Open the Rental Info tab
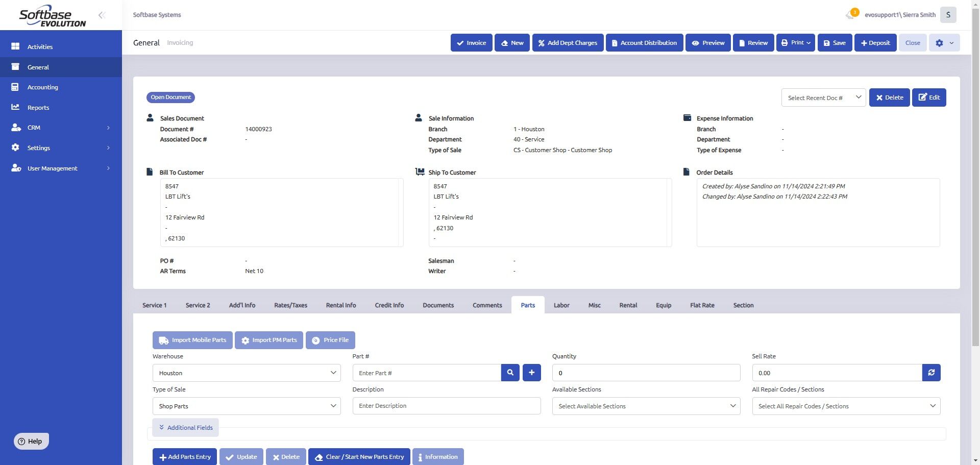The image size is (980, 465). click(x=341, y=305)
